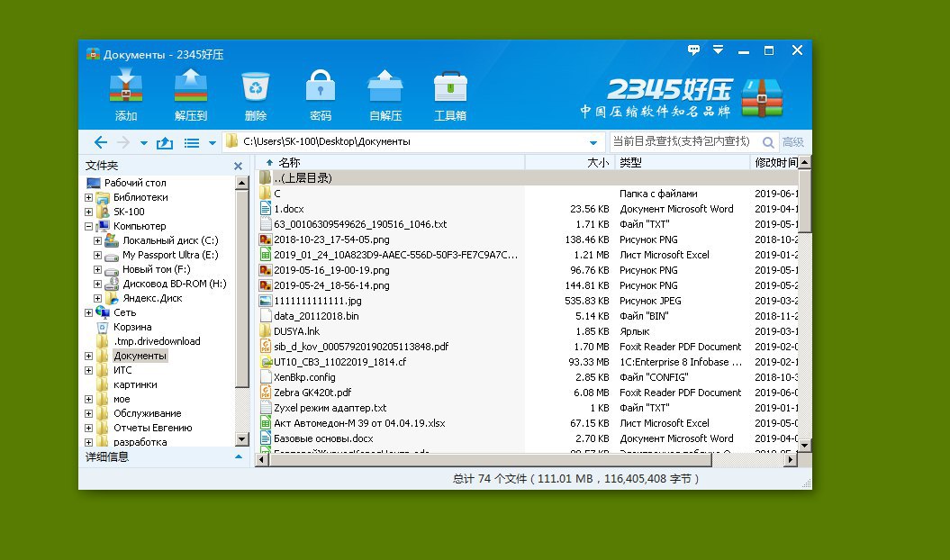Viewport: 950px width, 560px height.
Task: Click folder tree scrollbar up arrow
Action: tap(241, 183)
